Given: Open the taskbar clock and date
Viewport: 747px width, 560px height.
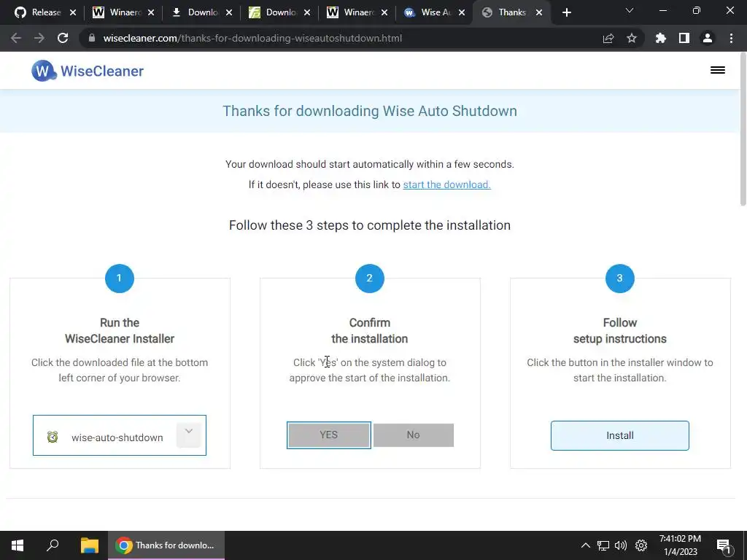Looking at the screenshot, I should click(x=681, y=545).
